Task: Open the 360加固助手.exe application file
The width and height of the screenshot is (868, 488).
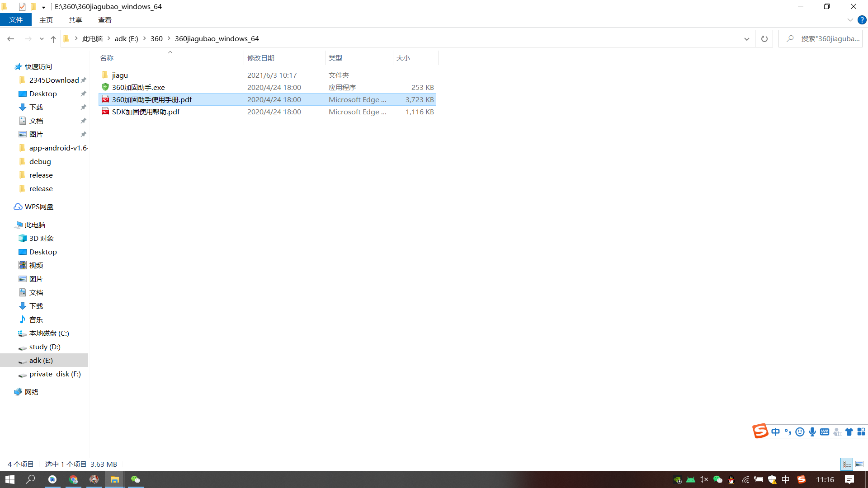Action: [x=138, y=87]
